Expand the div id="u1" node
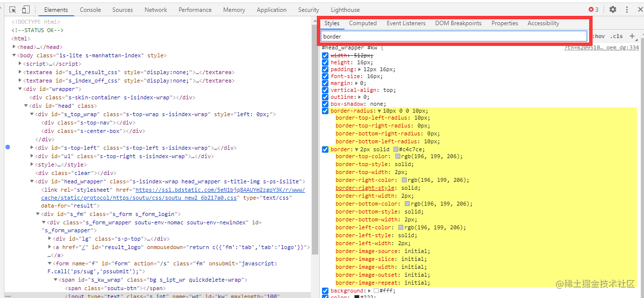This screenshot has width=644, height=298. point(32,156)
